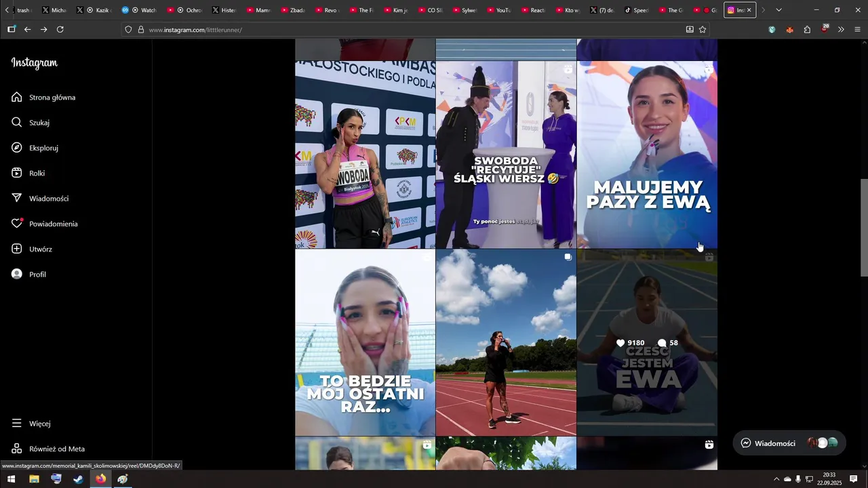
Task: Go to Eksploruj explore page
Action: pyautogui.click(x=35, y=148)
